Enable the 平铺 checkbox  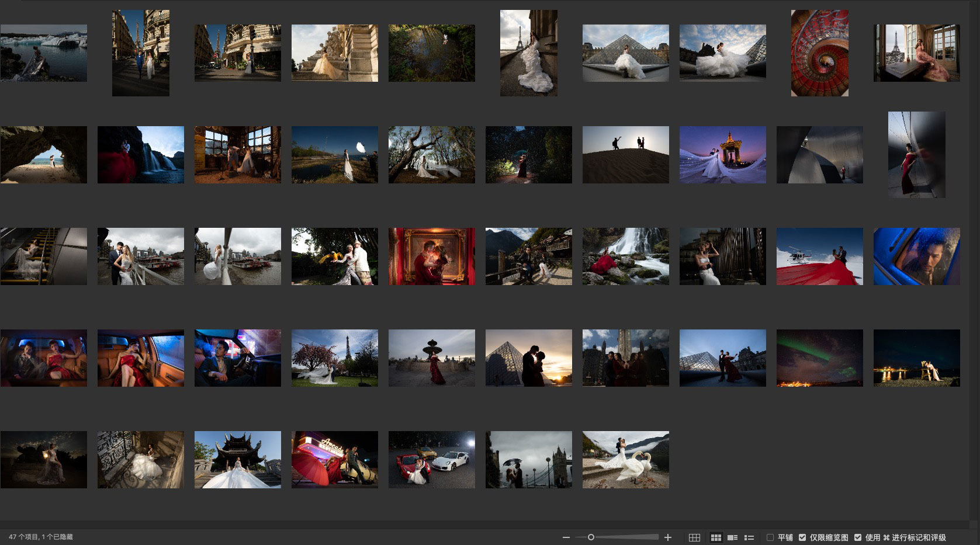770,537
